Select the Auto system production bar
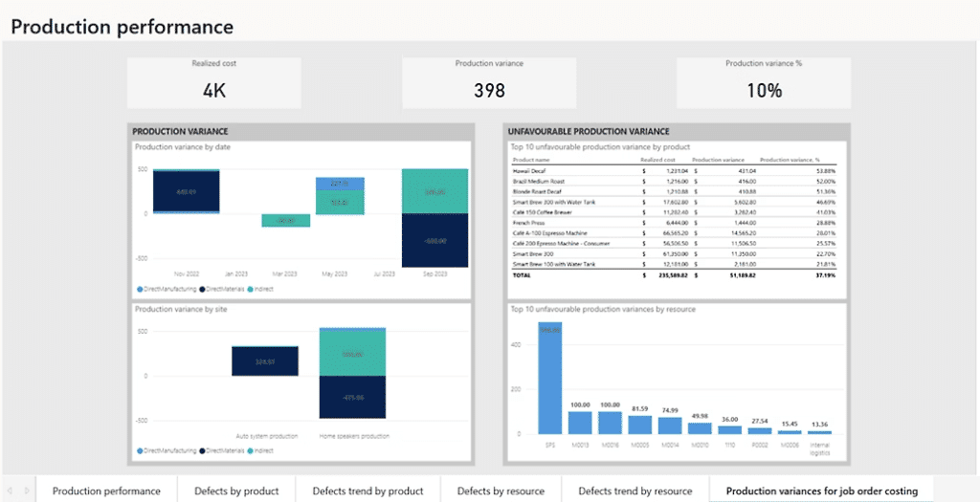980x502 pixels. coord(265,360)
